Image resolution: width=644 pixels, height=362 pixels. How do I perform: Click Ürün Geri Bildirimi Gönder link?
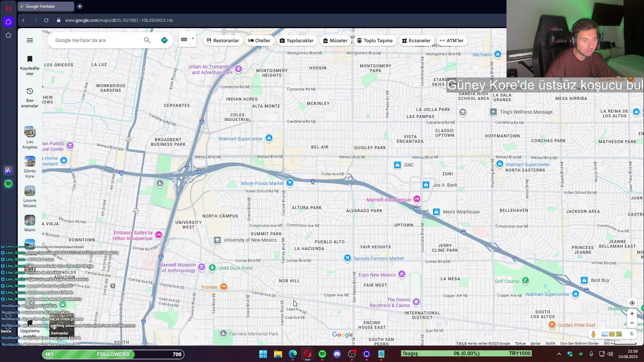tap(580, 343)
